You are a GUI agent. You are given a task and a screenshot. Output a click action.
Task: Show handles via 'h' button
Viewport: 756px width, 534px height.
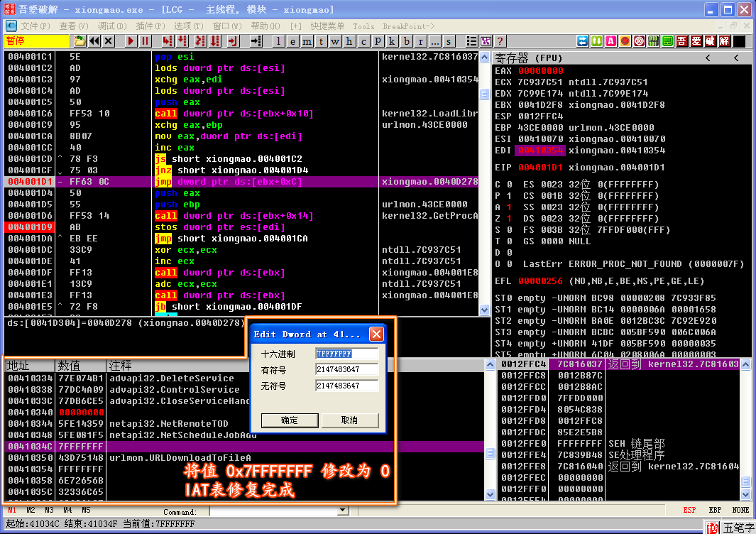[x=349, y=41]
